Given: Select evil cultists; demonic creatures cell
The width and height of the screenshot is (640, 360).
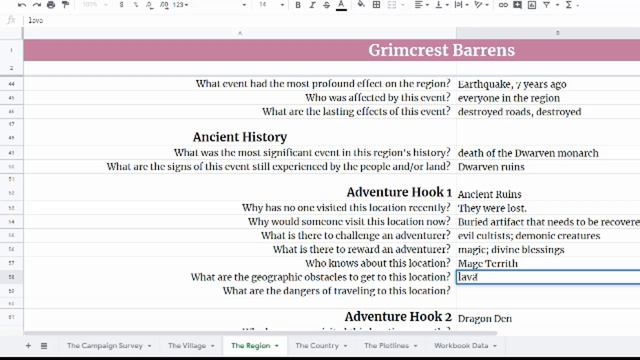Looking at the screenshot, I should 548,236.
